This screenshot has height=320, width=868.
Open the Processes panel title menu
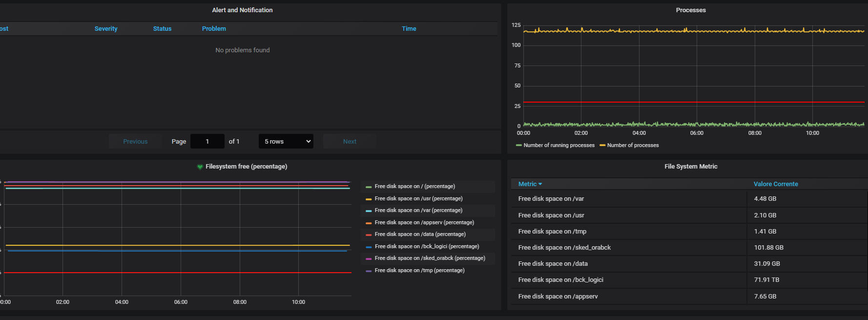[691, 10]
